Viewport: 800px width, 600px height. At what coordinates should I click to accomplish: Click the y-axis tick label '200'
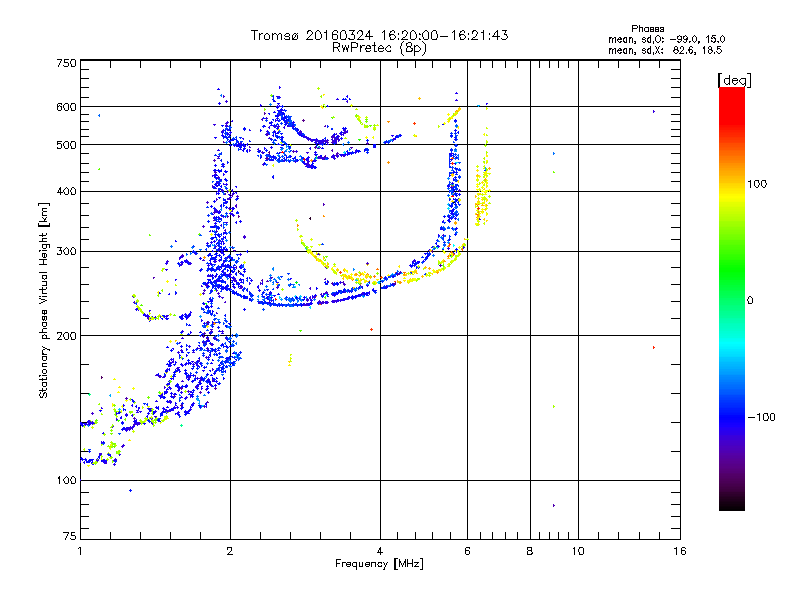tap(67, 336)
